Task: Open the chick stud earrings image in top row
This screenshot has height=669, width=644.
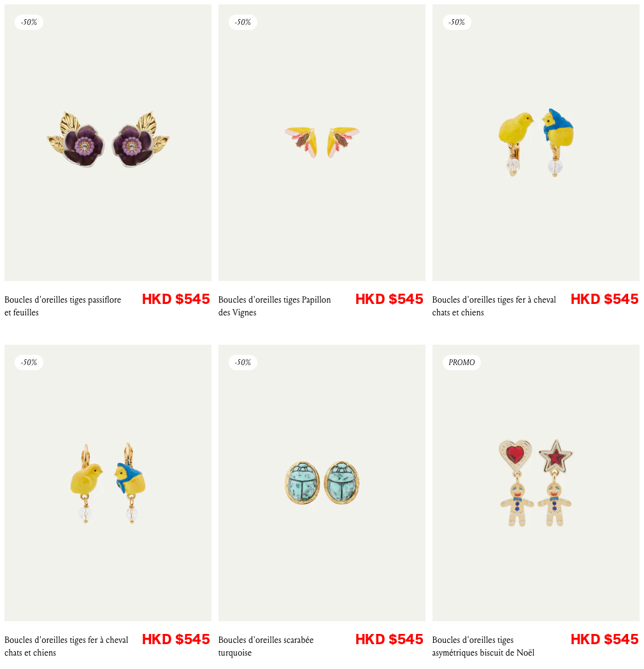Action: click(536, 143)
